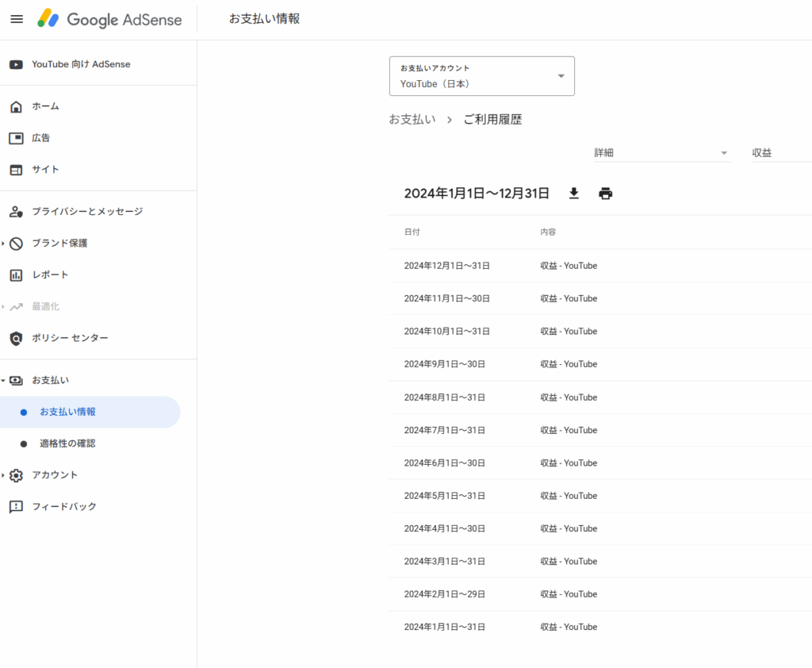Click the 内容 column header
The height and width of the screenshot is (668, 812).
548,232
